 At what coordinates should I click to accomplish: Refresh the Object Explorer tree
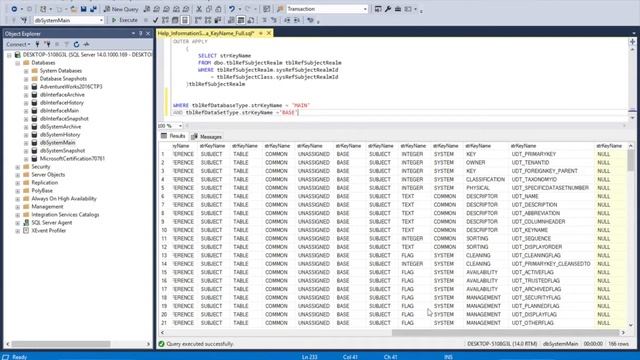point(76,44)
